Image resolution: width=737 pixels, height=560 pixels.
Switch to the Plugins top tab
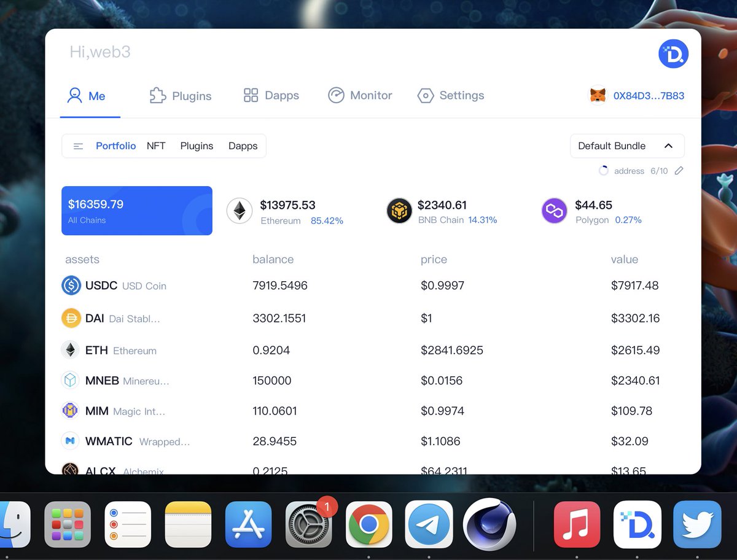(181, 96)
